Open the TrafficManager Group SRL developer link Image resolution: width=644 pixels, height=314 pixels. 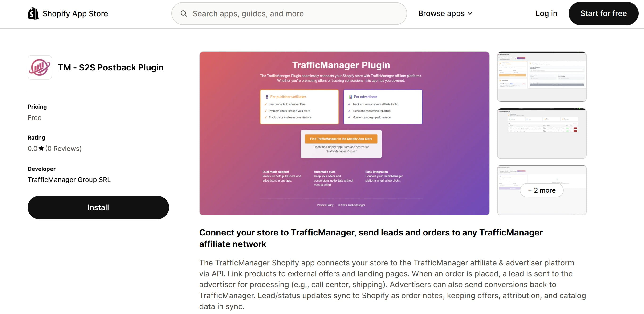(x=69, y=180)
